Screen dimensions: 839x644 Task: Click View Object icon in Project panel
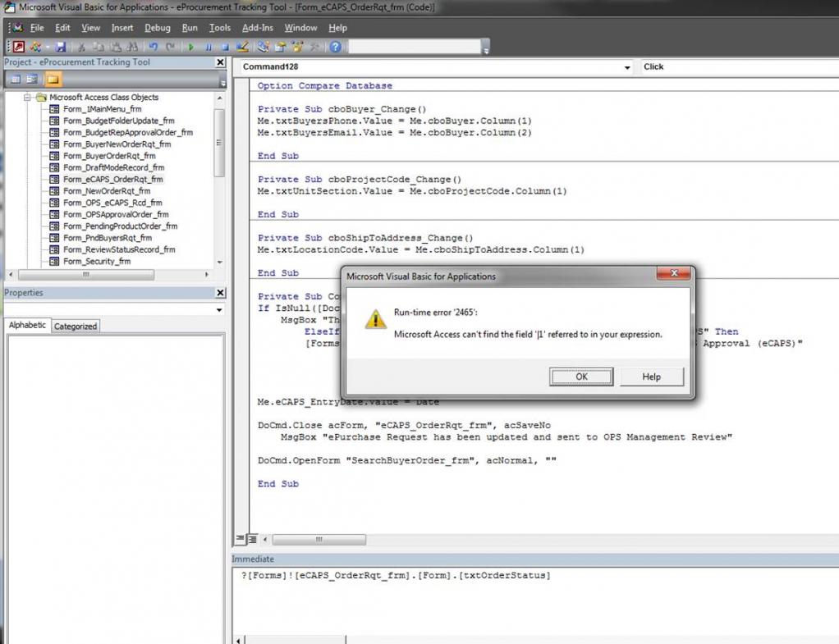33,80
